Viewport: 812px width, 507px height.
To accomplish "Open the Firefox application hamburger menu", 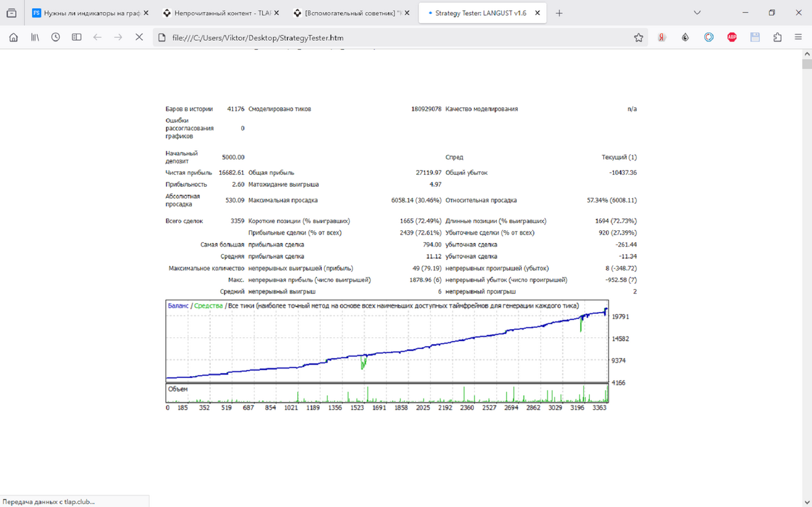I will [798, 38].
